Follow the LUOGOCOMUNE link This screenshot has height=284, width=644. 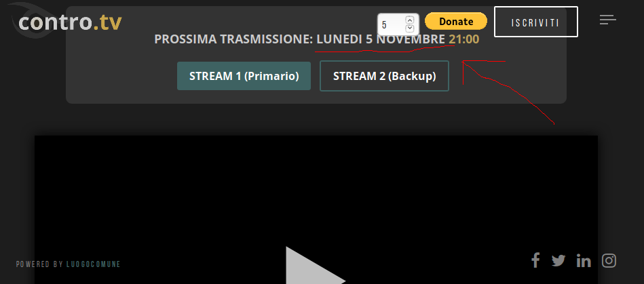pyautogui.click(x=94, y=264)
